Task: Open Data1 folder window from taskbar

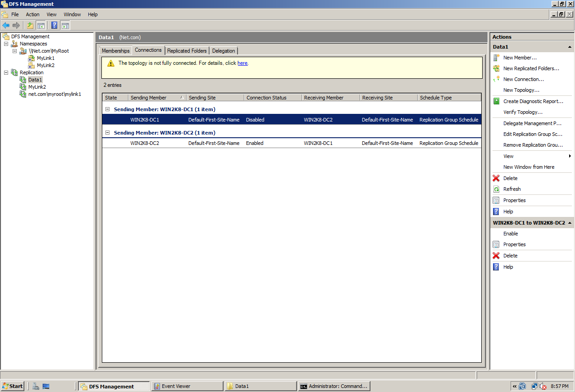Action: click(x=260, y=386)
